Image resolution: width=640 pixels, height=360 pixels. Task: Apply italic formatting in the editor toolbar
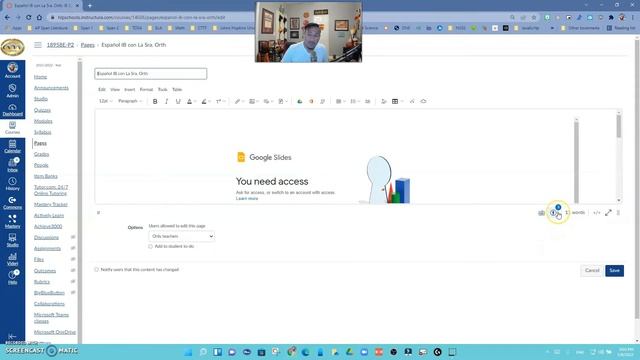(166, 101)
